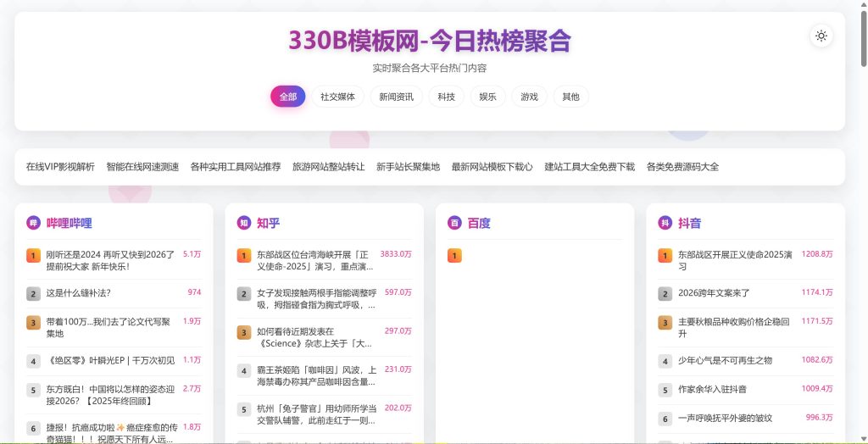
Task: Click the rank 1 badge in Baidu card
Action: click(454, 256)
